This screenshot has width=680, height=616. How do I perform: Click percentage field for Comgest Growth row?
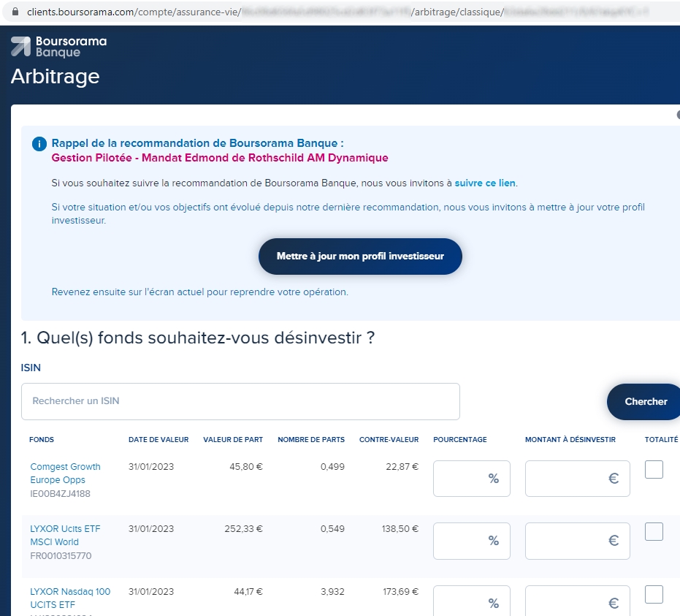click(471, 479)
